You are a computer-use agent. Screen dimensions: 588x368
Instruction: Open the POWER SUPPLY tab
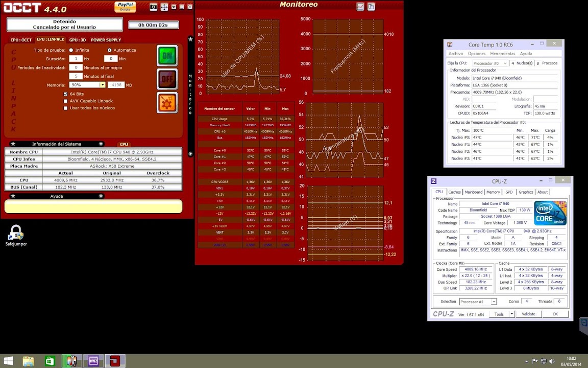point(106,40)
